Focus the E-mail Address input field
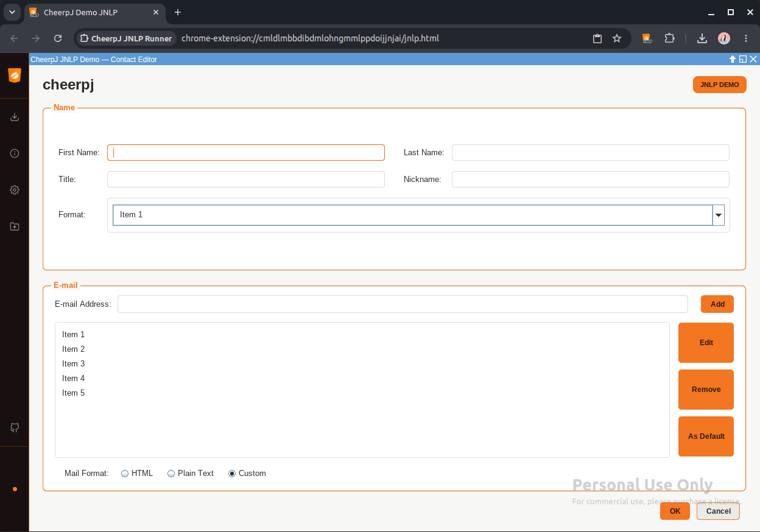 tap(403, 304)
